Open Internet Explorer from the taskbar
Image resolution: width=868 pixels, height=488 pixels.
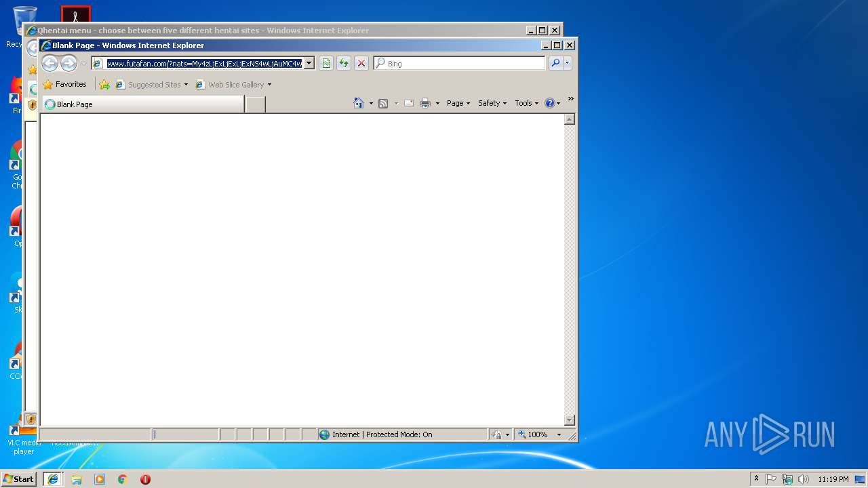click(53, 479)
